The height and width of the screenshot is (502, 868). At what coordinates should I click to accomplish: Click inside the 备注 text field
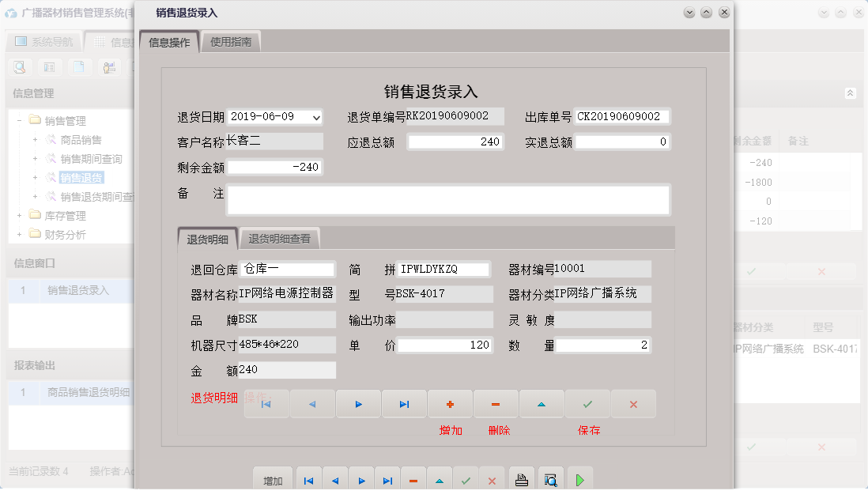tap(443, 200)
